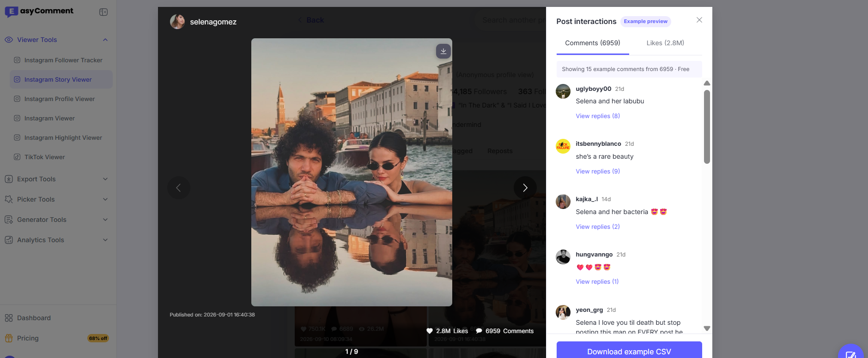The width and height of the screenshot is (868, 358).
Task: Click the eye icon next to Viewer Tools
Action: pyautogui.click(x=8, y=40)
